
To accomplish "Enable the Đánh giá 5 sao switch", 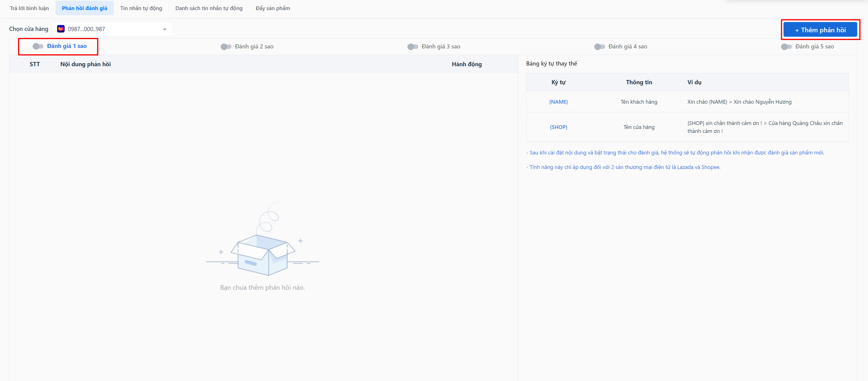I will pyautogui.click(x=786, y=47).
